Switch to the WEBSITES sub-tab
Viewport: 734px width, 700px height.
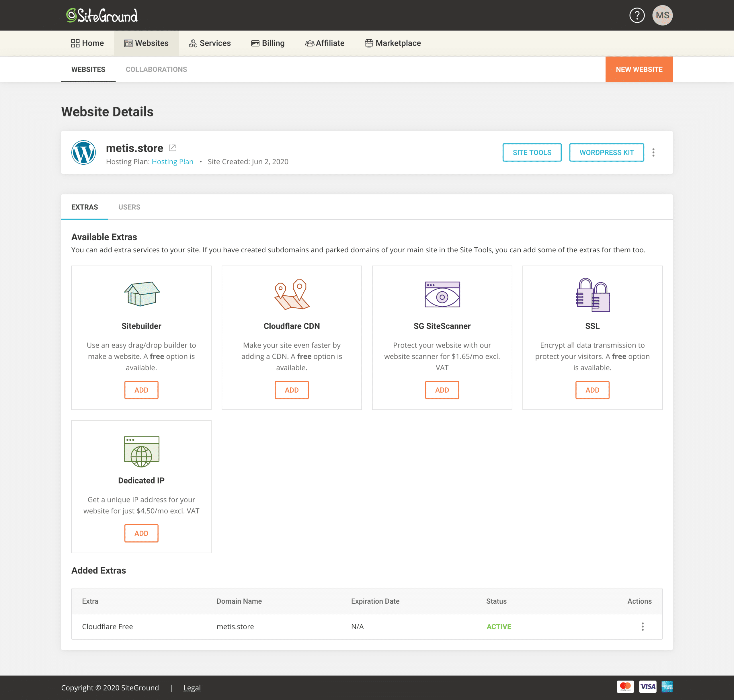(88, 69)
